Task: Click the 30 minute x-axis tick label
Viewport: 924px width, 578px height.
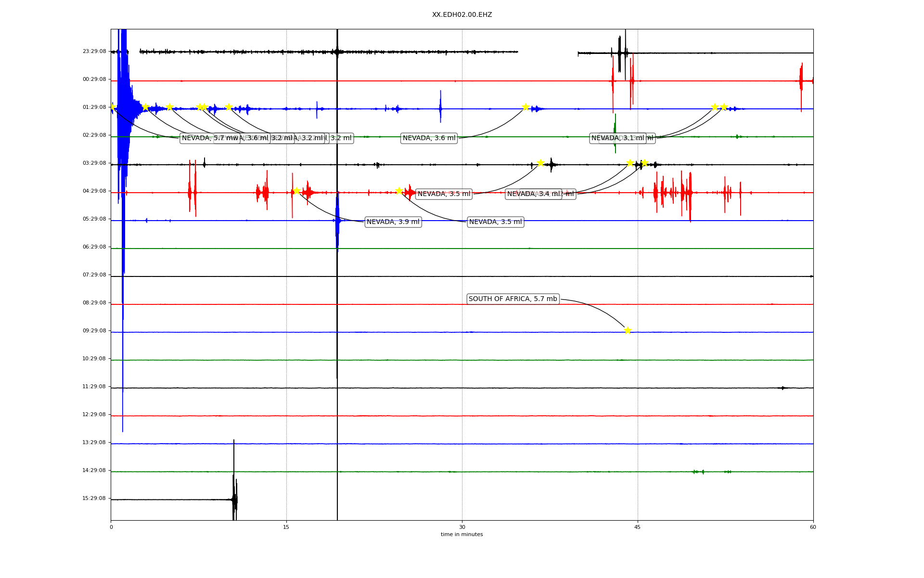Action: [462, 527]
